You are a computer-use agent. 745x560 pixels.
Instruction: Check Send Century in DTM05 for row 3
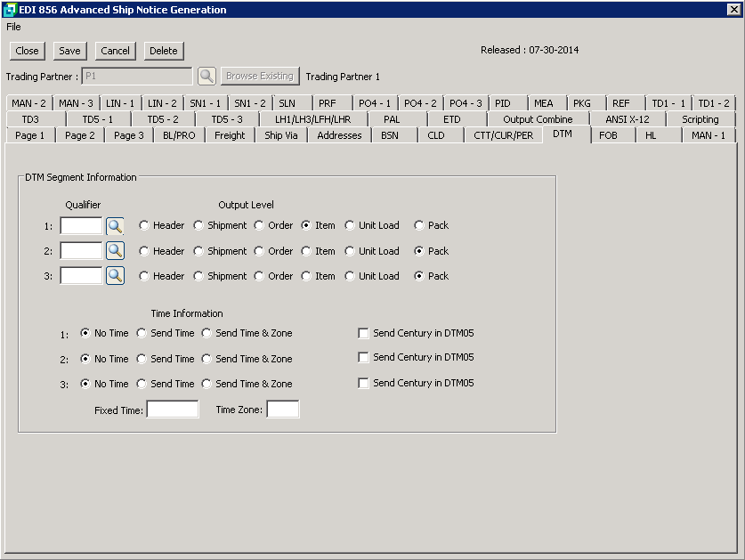363,384
